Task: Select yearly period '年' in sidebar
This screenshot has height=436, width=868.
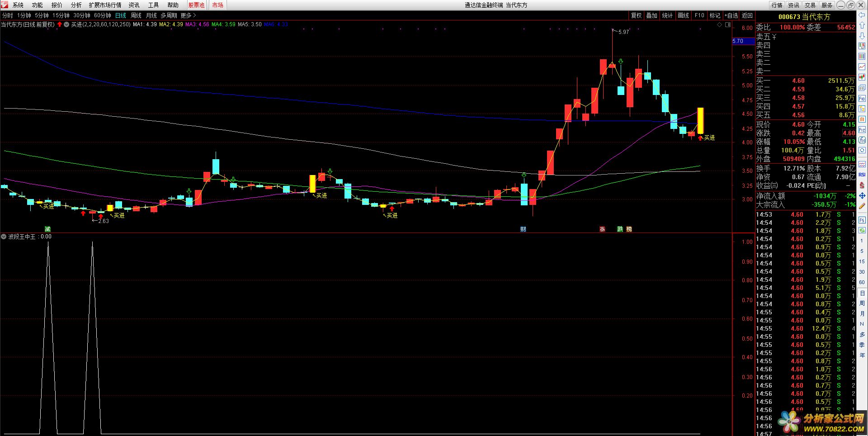Action: pos(862,355)
